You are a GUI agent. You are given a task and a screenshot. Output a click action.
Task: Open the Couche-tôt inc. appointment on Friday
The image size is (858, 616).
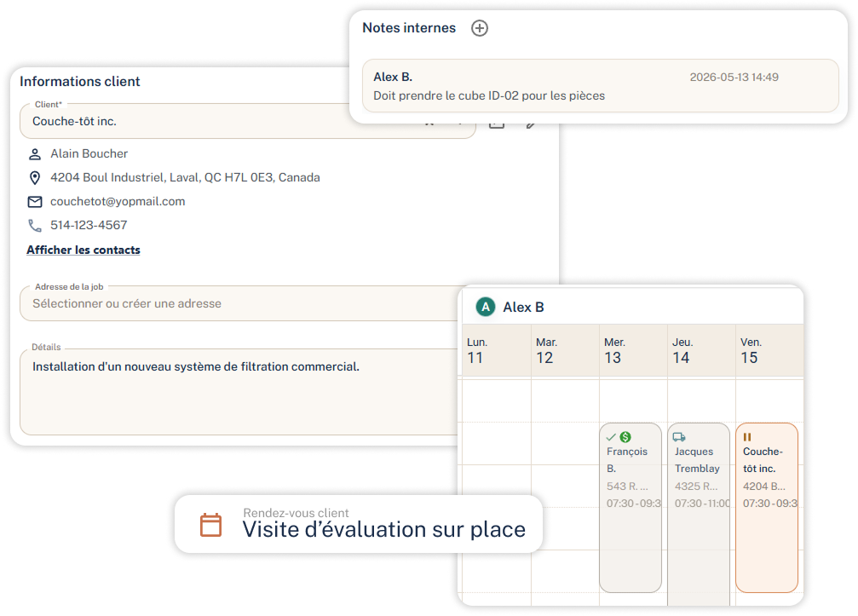click(767, 507)
